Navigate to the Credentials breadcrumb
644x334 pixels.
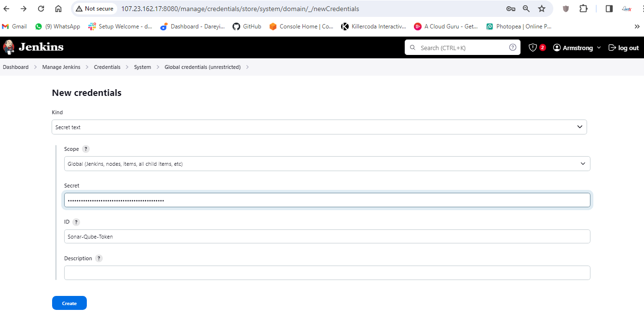coord(107,67)
